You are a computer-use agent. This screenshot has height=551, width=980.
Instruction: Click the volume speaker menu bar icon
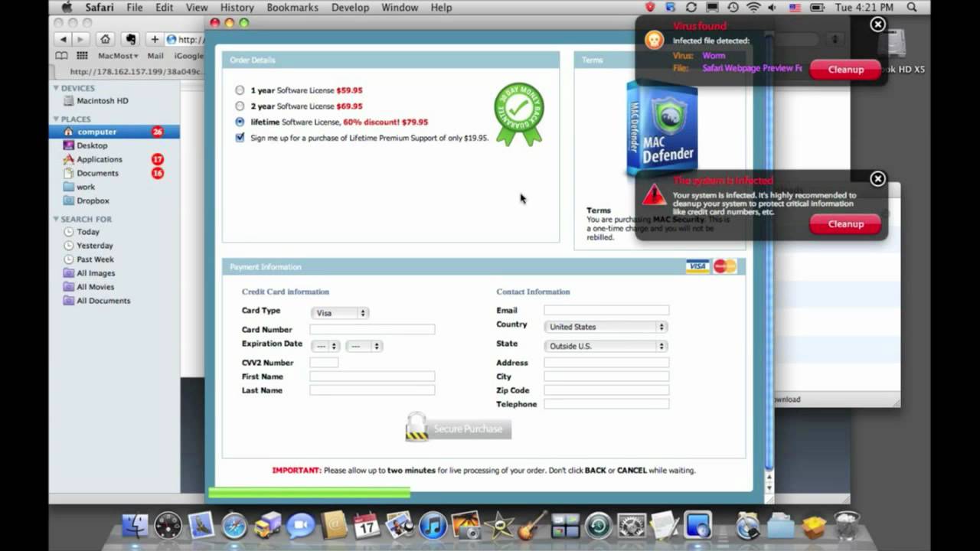[x=773, y=7]
